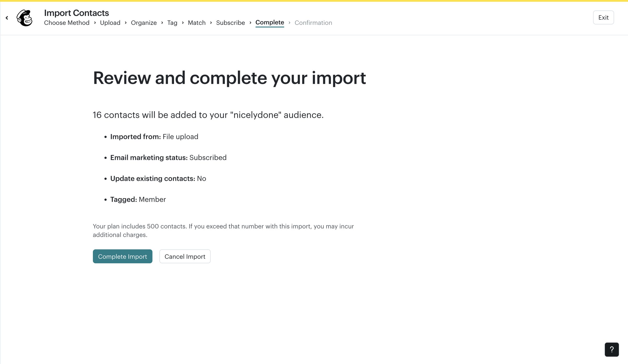Go back to Subscribe step
The image size is (628, 364).
tap(231, 23)
